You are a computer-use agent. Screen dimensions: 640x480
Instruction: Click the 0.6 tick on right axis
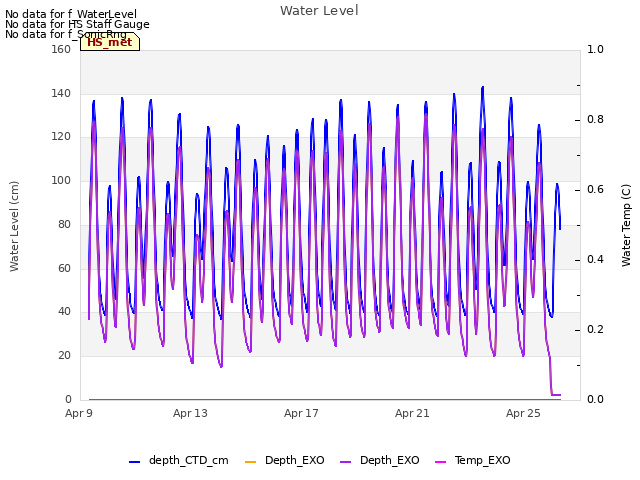595,189
